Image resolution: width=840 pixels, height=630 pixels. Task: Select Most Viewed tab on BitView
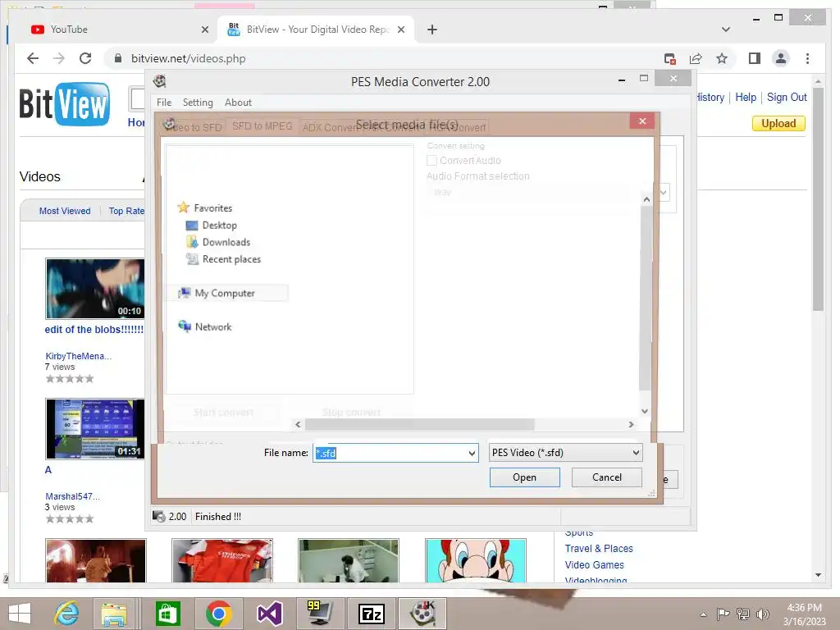pos(65,211)
